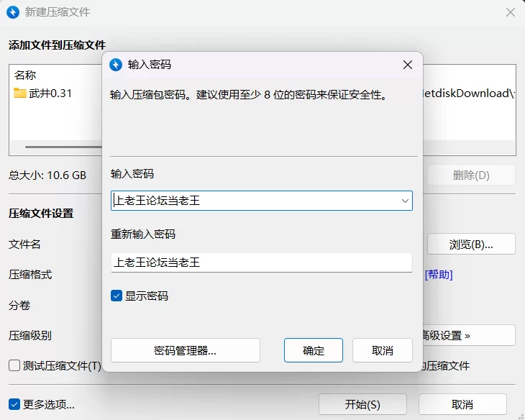The width and height of the screenshot is (525, 420).
Task: Click the 名称 column header
Action: [x=25, y=75]
